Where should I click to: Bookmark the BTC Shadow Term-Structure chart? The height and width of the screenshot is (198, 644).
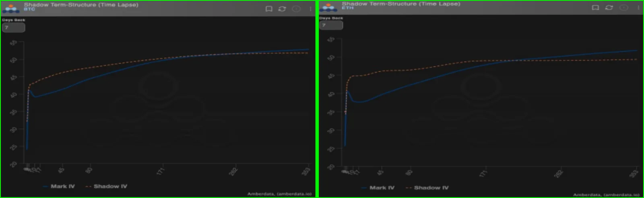[x=269, y=9]
